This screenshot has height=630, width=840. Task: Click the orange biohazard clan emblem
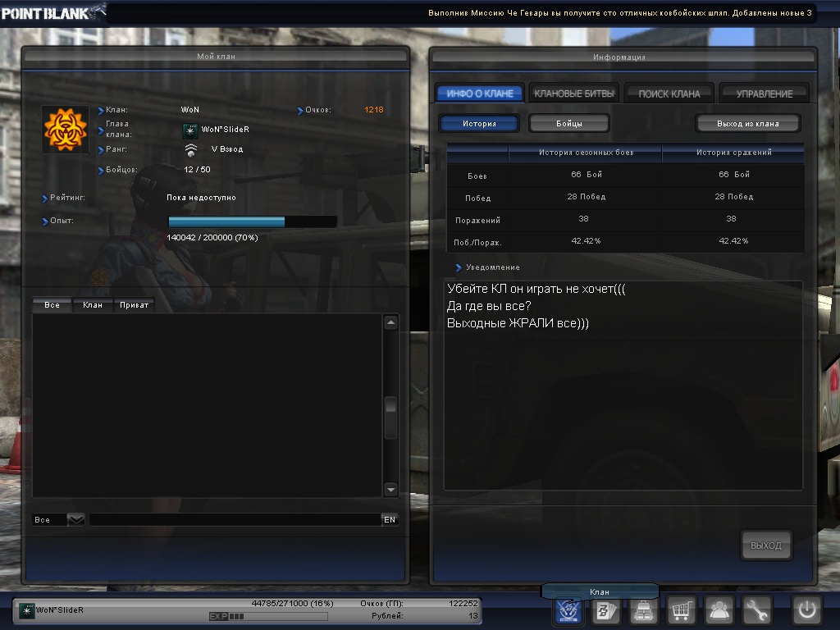[x=66, y=130]
